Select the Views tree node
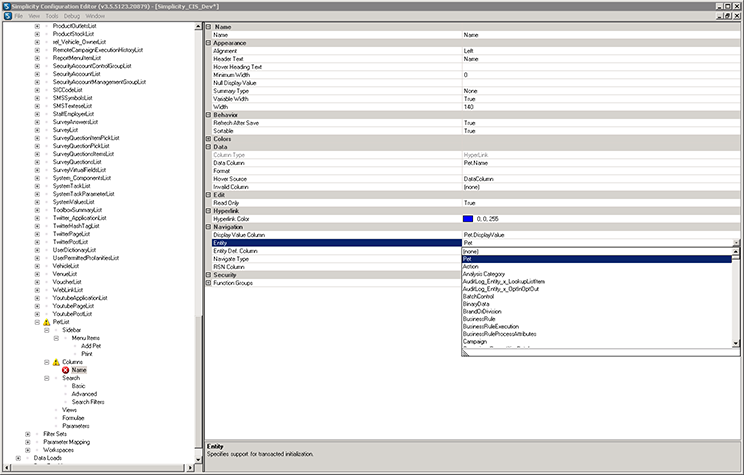Image resolution: width=744 pixels, height=475 pixels. pyautogui.click(x=69, y=410)
